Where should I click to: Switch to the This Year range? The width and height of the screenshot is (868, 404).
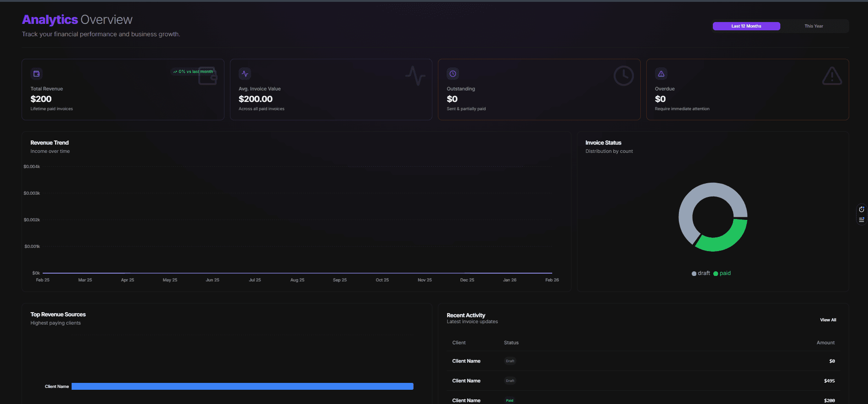[814, 26]
